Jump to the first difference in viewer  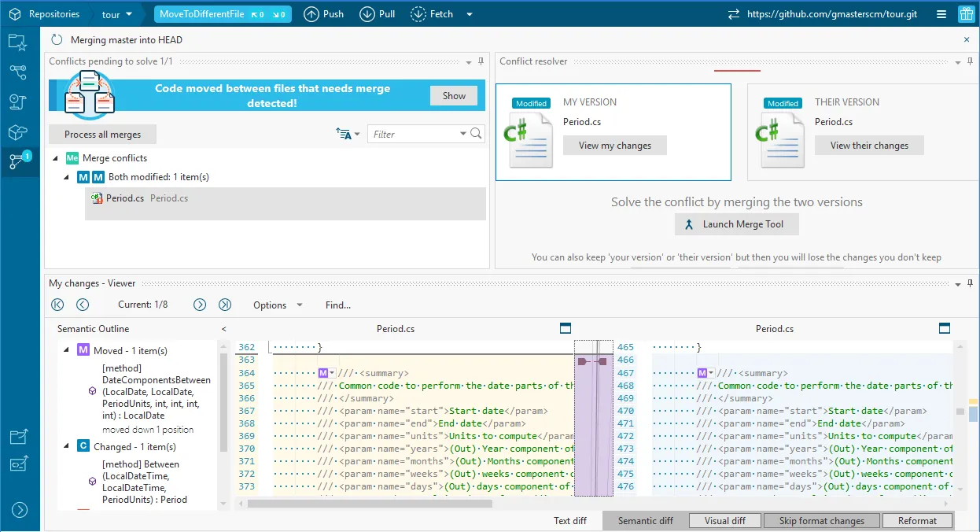[x=57, y=305]
